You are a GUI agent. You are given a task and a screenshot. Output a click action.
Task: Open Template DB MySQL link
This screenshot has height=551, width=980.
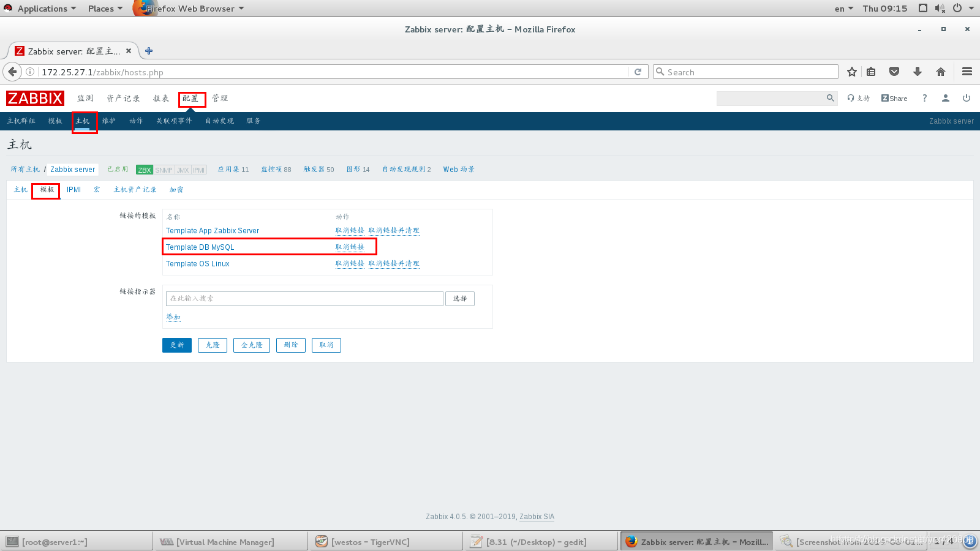pos(200,247)
